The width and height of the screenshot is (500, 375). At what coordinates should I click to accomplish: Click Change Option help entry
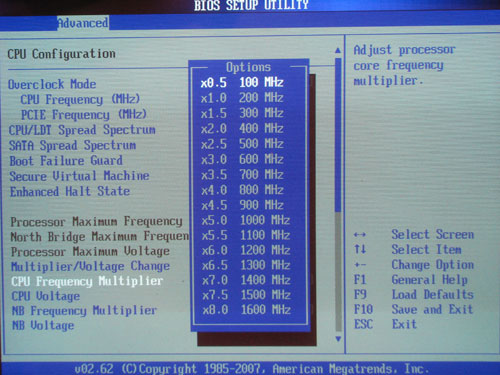pos(414,265)
